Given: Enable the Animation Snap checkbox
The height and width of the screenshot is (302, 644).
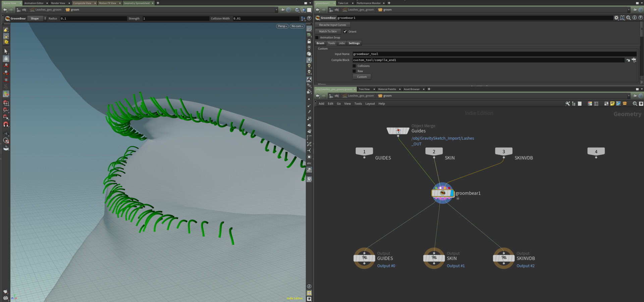Looking at the screenshot, I should [317, 38].
